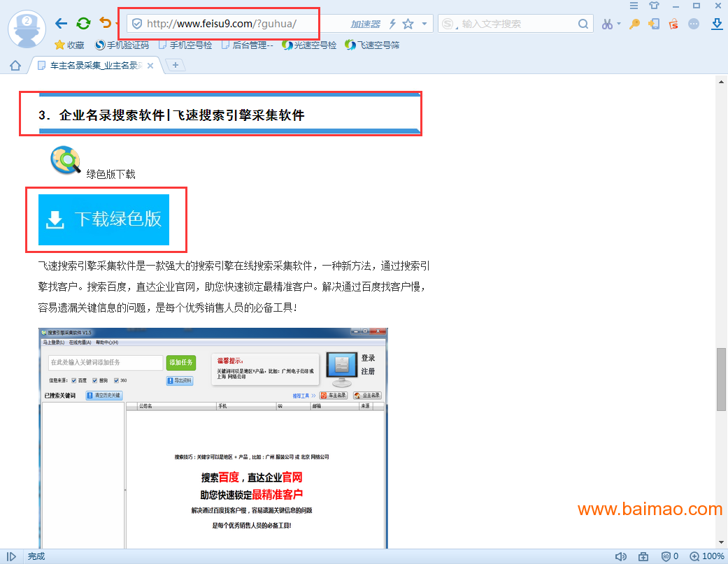Uncheck the 搜狗 source checkbox
This screenshot has height=564, width=728.
tap(94, 380)
